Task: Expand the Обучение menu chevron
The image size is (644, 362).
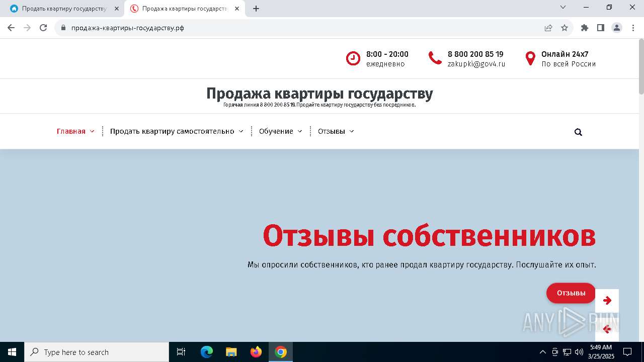Action: pyautogui.click(x=300, y=131)
